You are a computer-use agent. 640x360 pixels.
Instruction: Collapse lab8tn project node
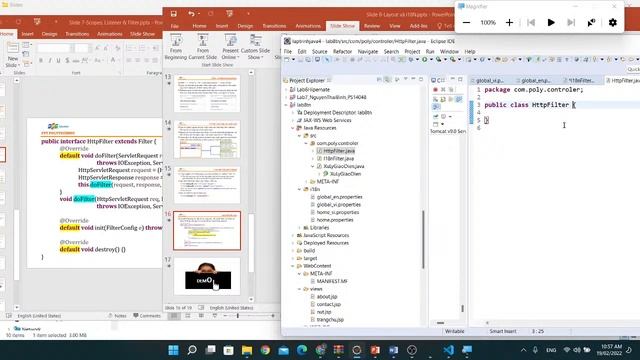[x=287, y=105]
